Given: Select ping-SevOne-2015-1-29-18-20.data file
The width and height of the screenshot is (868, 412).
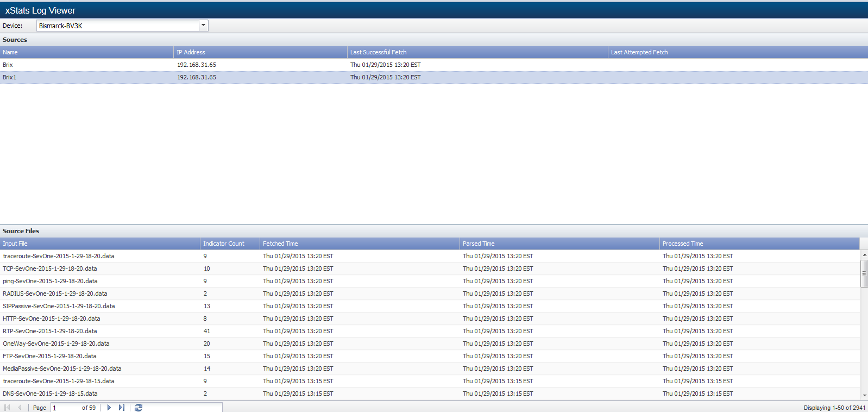Looking at the screenshot, I should click(430, 281).
